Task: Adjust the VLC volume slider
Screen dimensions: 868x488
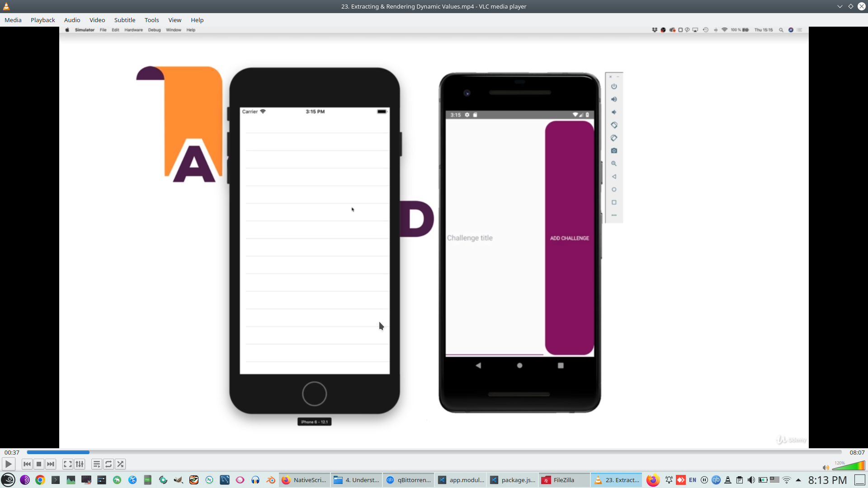Action: [849, 466]
